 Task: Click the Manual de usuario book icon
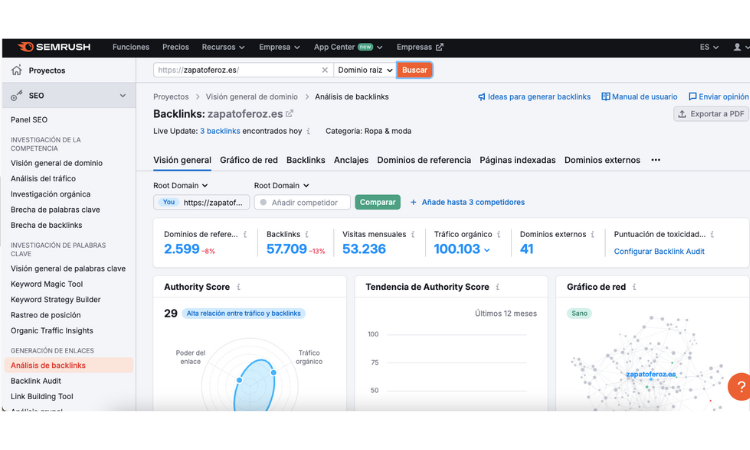coord(606,97)
